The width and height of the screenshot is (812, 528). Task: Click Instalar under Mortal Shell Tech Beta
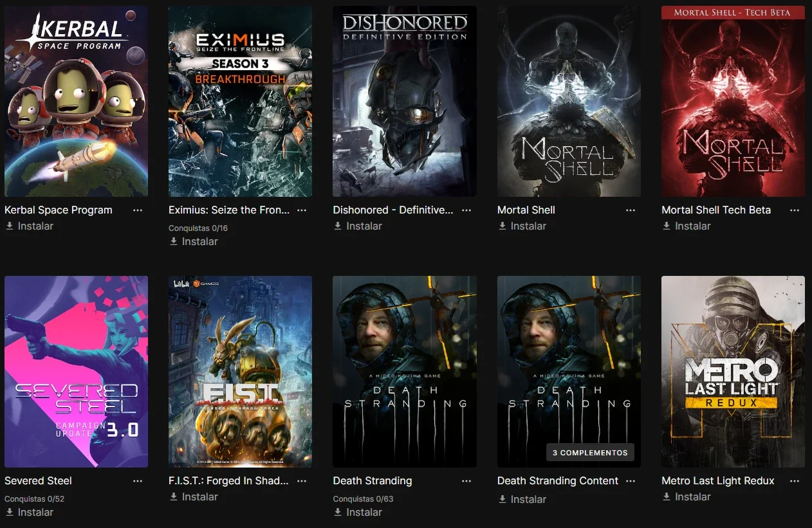[x=687, y=226]
